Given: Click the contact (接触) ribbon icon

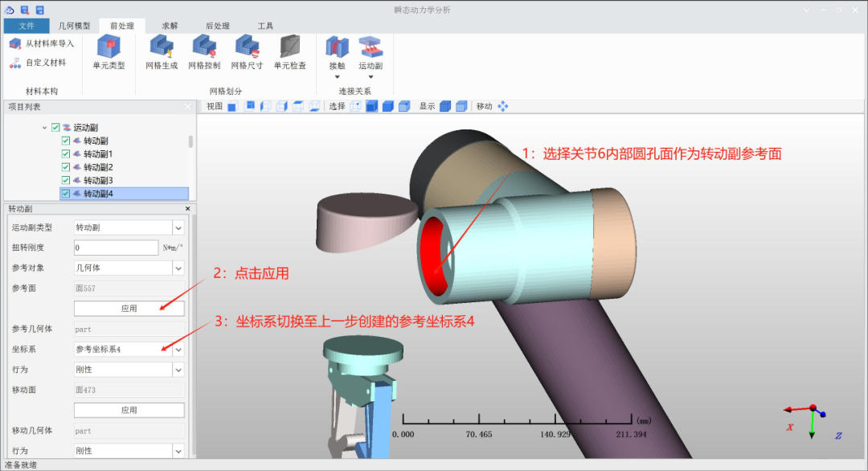Looking at the screenshot, I should (x=337, y=47).
